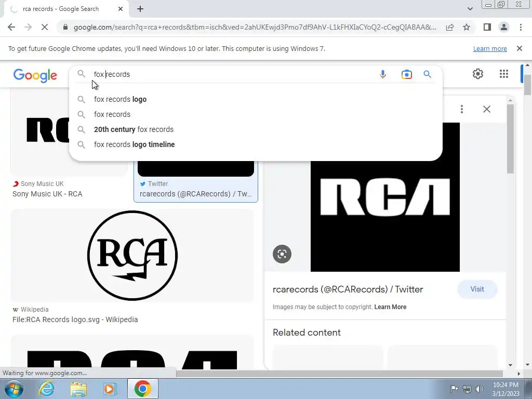Open the new tab button

coord(140,9)
